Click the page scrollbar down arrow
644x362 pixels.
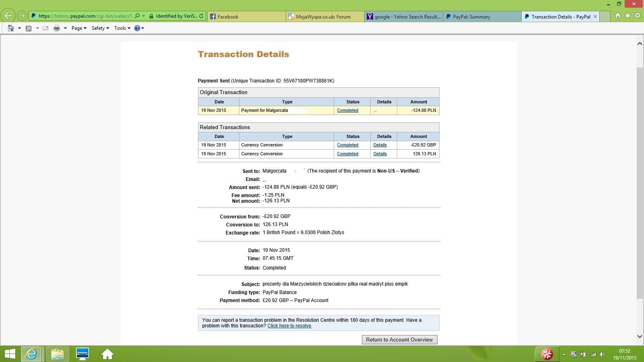640,337
